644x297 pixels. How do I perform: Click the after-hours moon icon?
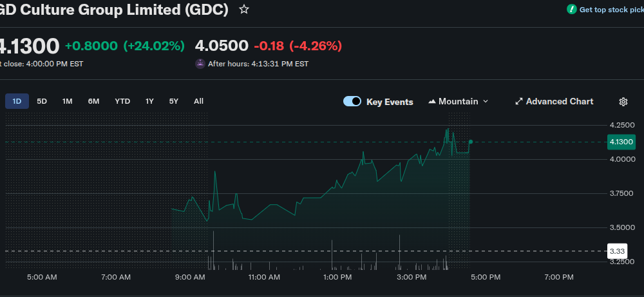point(200,64)
